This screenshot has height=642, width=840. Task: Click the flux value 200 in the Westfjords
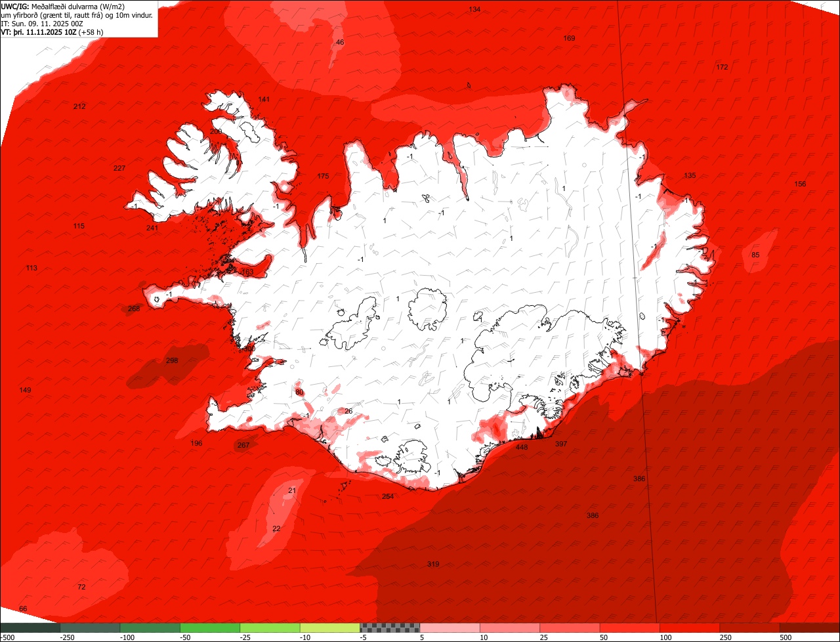click(x=216, y=131)
